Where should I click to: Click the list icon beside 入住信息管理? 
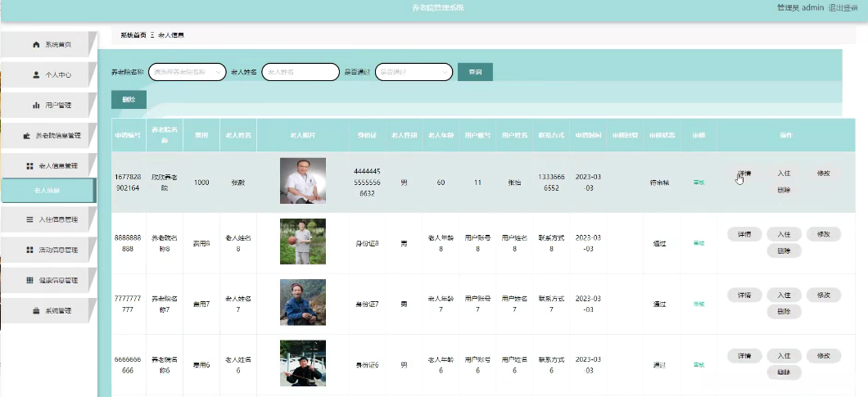pos(30,220)
